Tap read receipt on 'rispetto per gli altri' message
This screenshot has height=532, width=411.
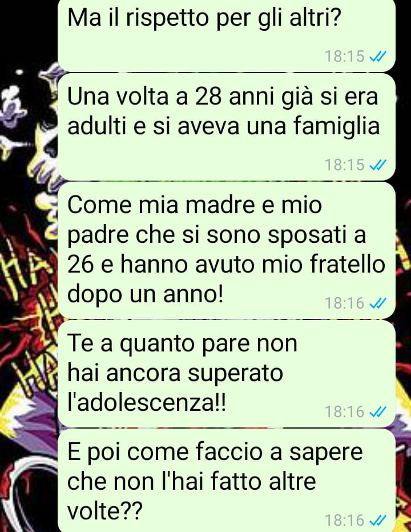point(377,57)
